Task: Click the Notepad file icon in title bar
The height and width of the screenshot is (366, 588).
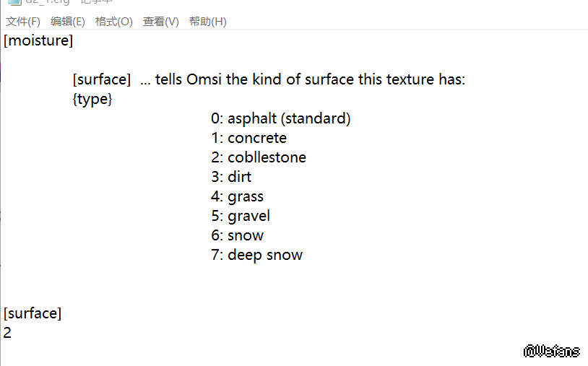Action: tap(14, 2)
